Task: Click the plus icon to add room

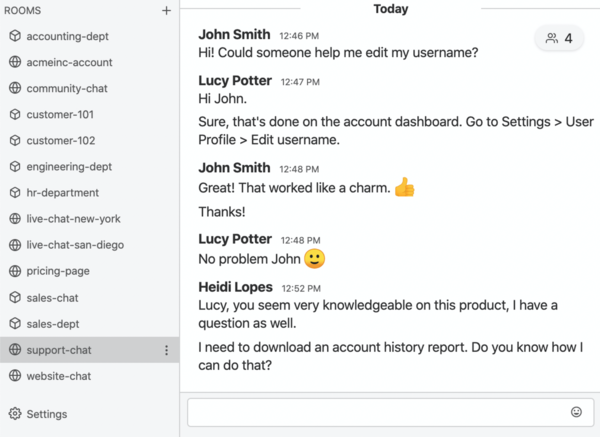Action: click(166, 11)
